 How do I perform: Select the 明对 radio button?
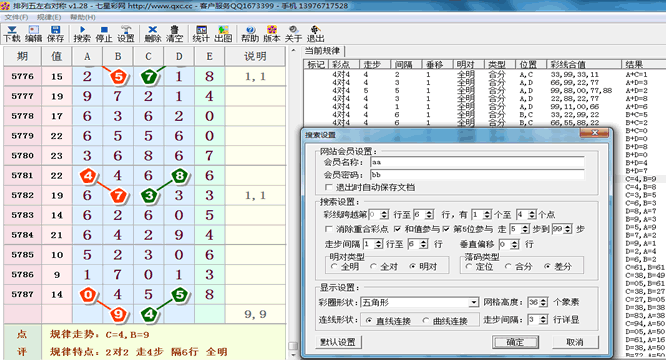point(412,267)
